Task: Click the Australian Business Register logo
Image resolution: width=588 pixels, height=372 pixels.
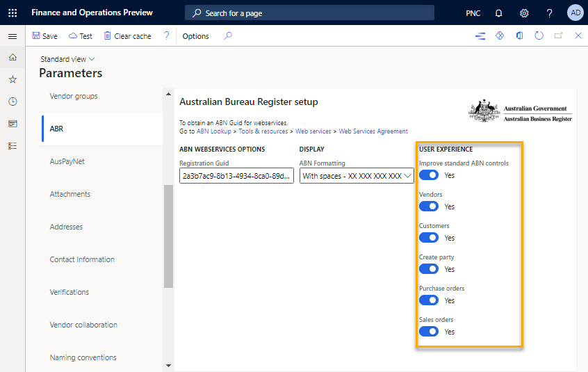Action: click(520, 111)
